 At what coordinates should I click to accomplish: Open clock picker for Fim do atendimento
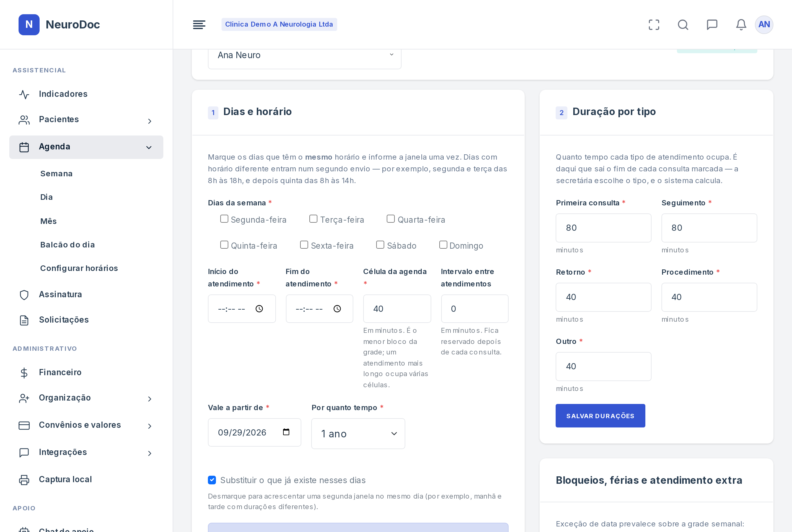click(337, 309)
